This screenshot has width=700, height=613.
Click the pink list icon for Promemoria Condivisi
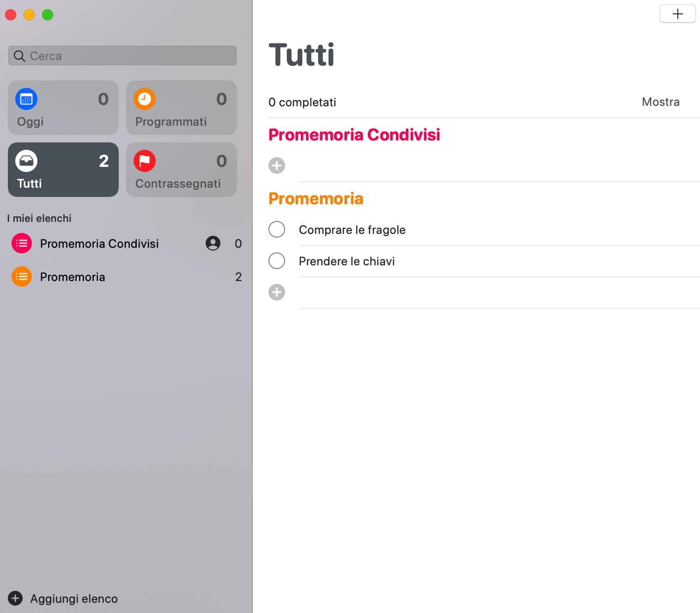(22, 243)
